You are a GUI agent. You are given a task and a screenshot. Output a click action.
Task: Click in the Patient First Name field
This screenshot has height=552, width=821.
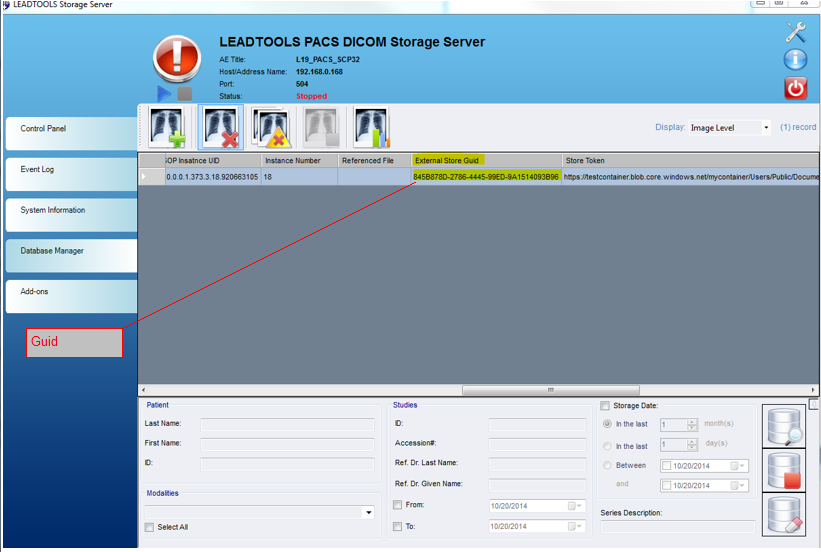pyautogui.click(x=287, y=445)
